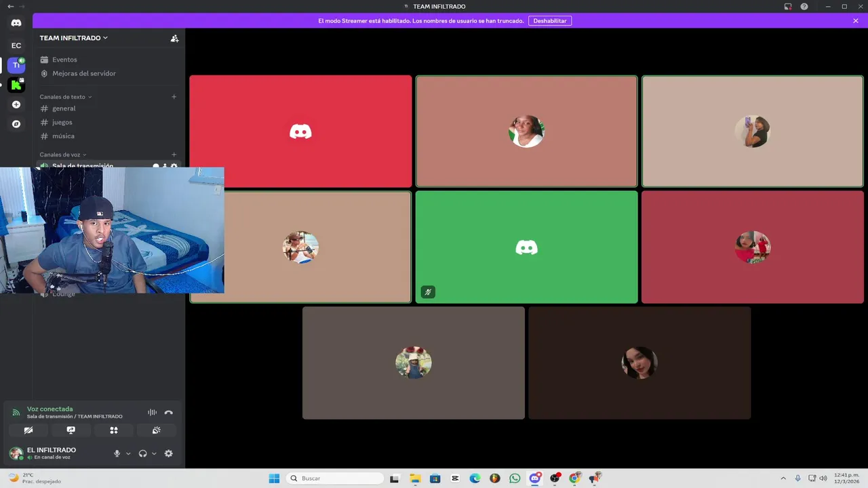868x488 pixels.
Task: Select the top middle speaking participant tile
Action: coord(527,131)
